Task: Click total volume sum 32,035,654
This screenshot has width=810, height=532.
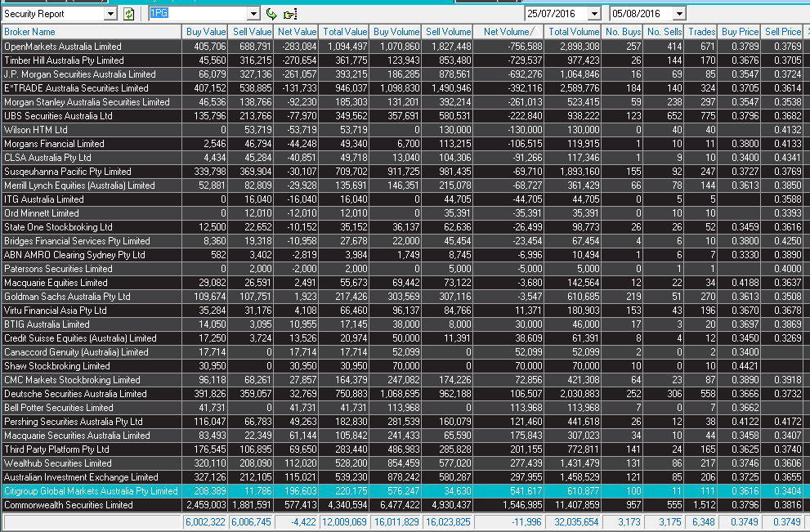Action: click(576, 522)
